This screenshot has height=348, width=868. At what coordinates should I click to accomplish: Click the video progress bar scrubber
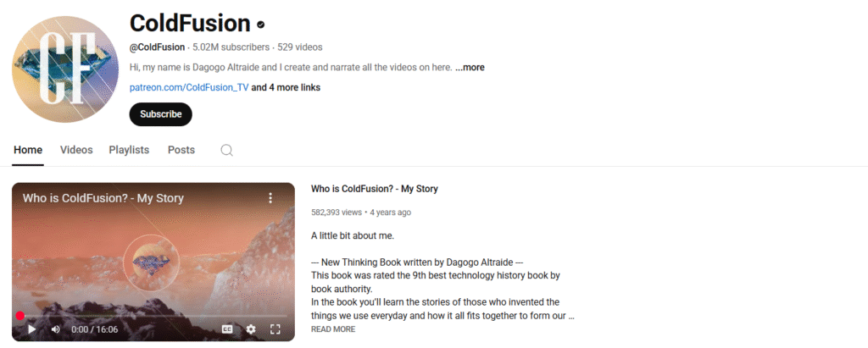coord(19,316)
